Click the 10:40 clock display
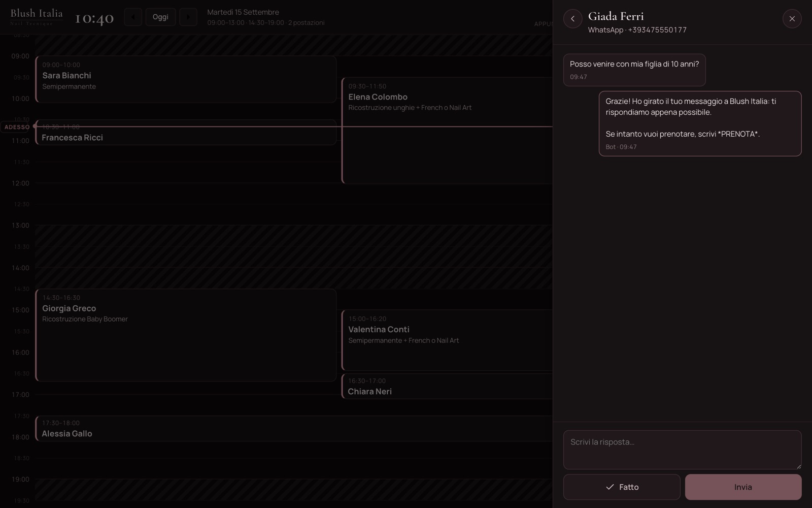 [x=94, y=18]
